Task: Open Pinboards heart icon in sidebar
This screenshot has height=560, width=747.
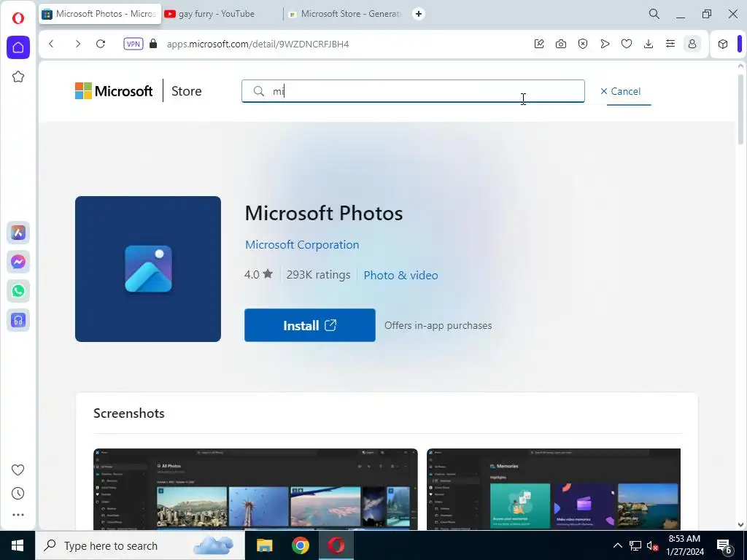Action: tap(18, 470)
